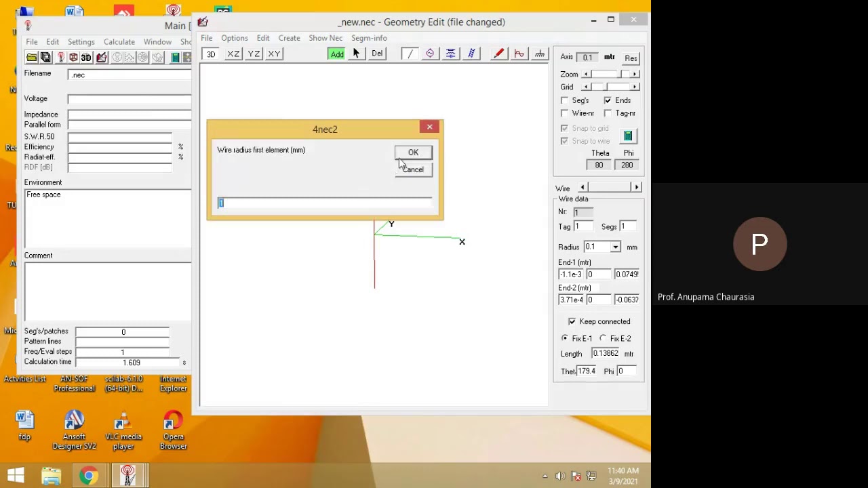Click OK in the 4nec2 dialog
Image resolution: width=868 pixels, height=488 pixels.
click(x=413, y=152)
